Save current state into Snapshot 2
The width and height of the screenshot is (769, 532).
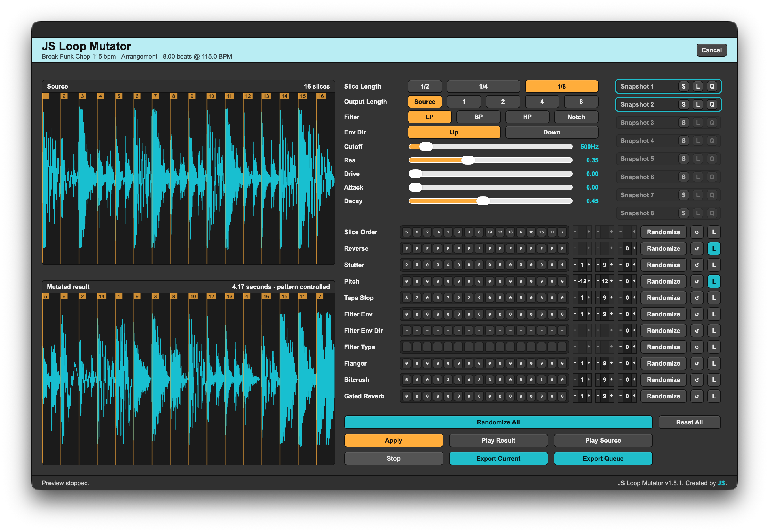pyautogui.click(x=683, y=104)
